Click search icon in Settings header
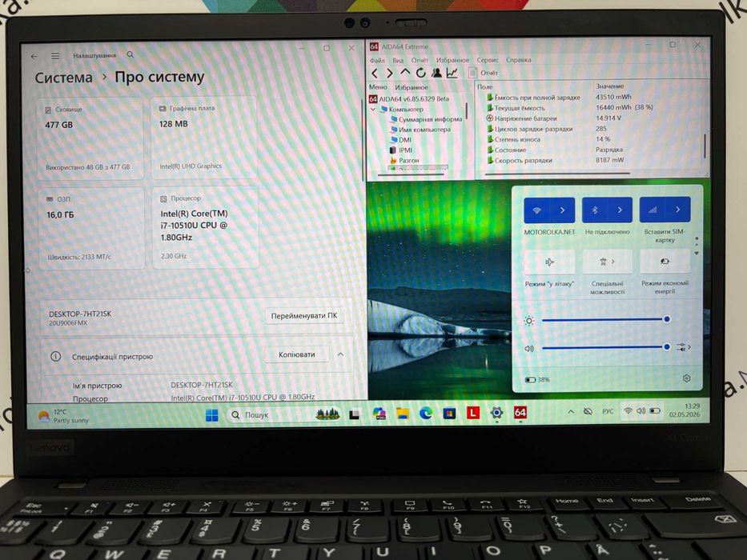 pyautogui.click(x=130, y=55)
